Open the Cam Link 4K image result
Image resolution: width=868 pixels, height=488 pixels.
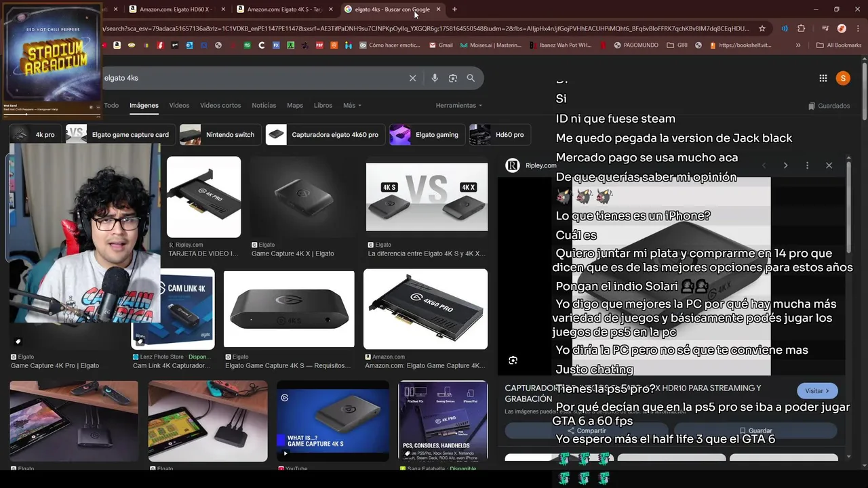tap(173, 308)
